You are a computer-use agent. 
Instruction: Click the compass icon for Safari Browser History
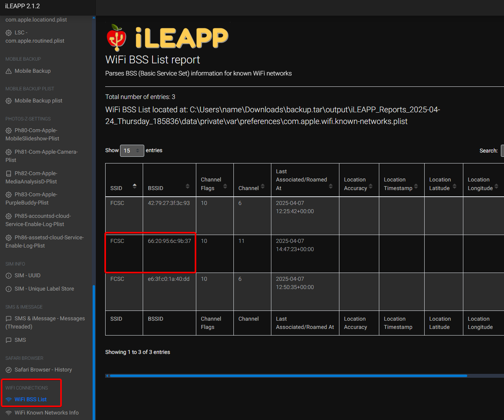pos(9,370)
